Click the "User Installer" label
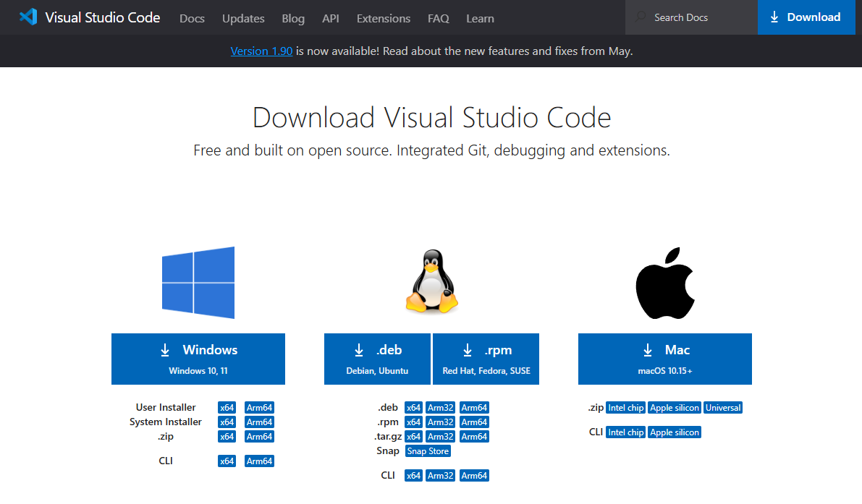Image resolution: width=862 pixels, height=504 pixels. [166, 407]
